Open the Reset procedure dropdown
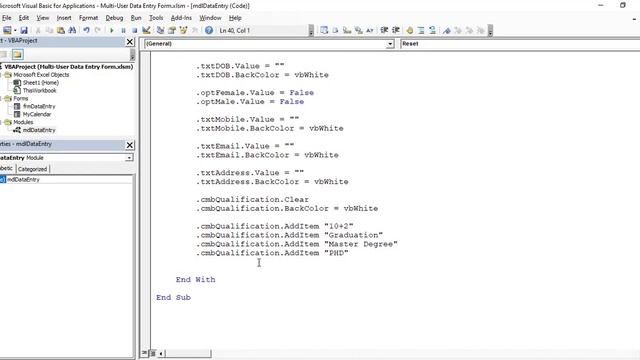 [519, 44]
